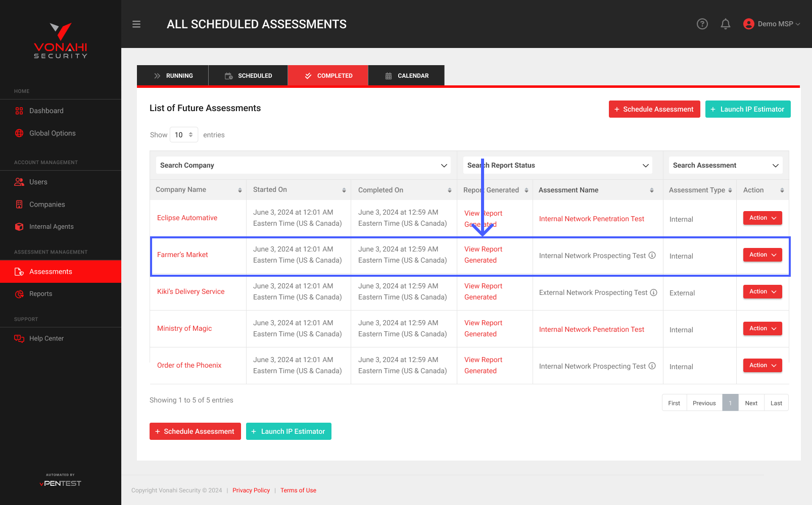Open the Calendar tab
This screenshot has width=812, height=505.
[406, 76]
